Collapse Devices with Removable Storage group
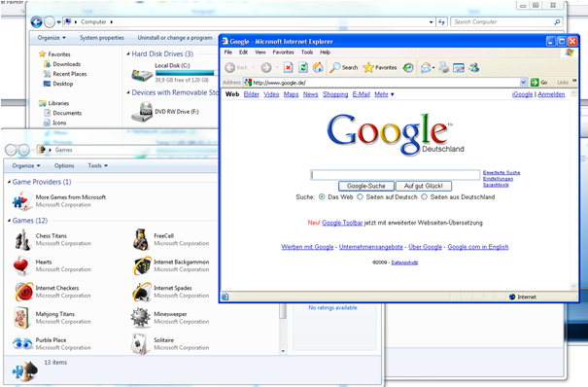 (128, 92)
